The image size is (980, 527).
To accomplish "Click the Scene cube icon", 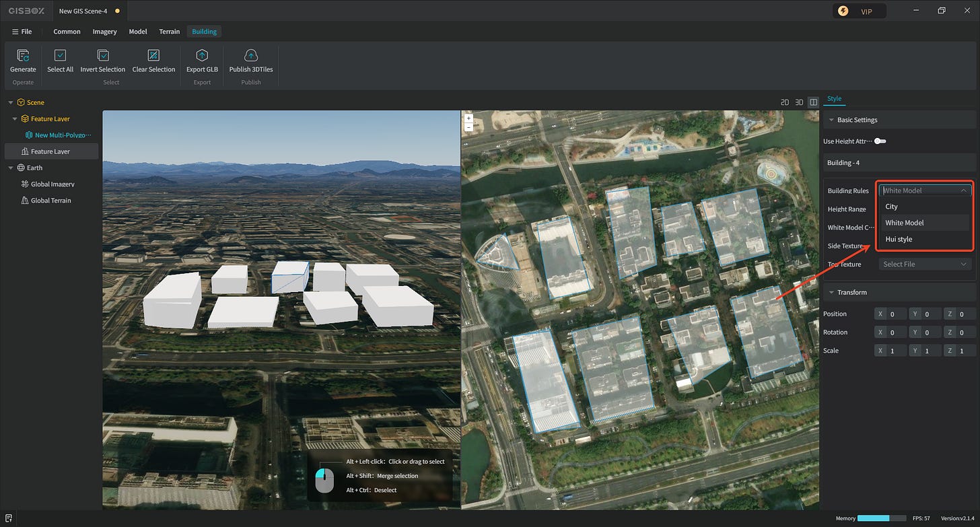I will [21, 102].
